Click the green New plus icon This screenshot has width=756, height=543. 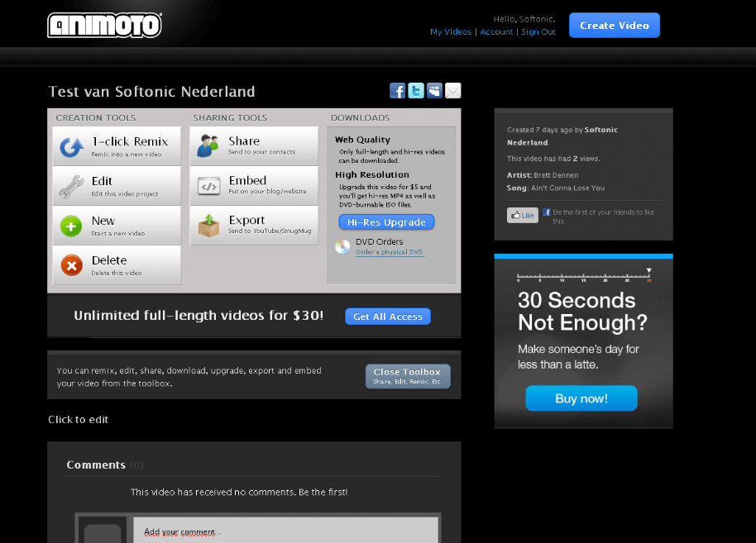[71, 226]
